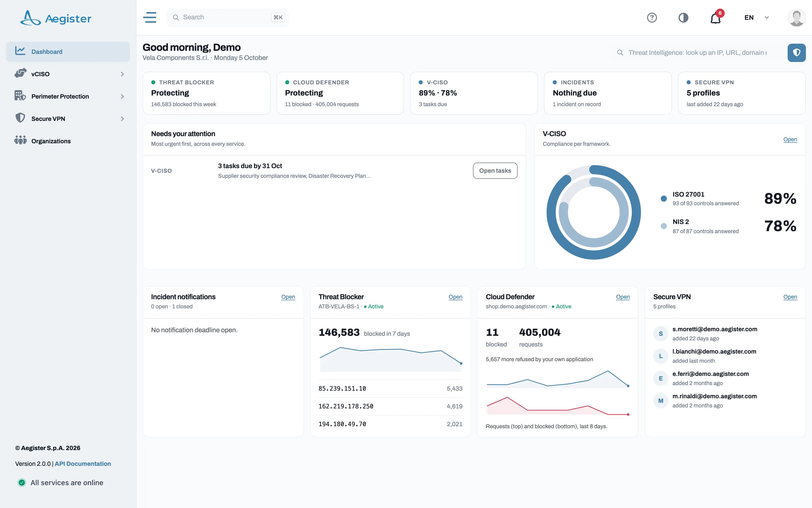Go to Organizations in sidebar

point(68,141)
